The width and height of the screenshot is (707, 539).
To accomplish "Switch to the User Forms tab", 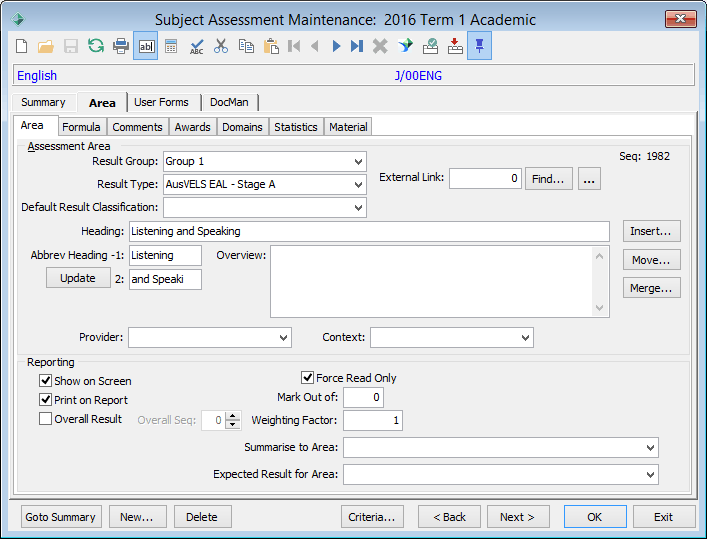I will (x=161, y=102).
